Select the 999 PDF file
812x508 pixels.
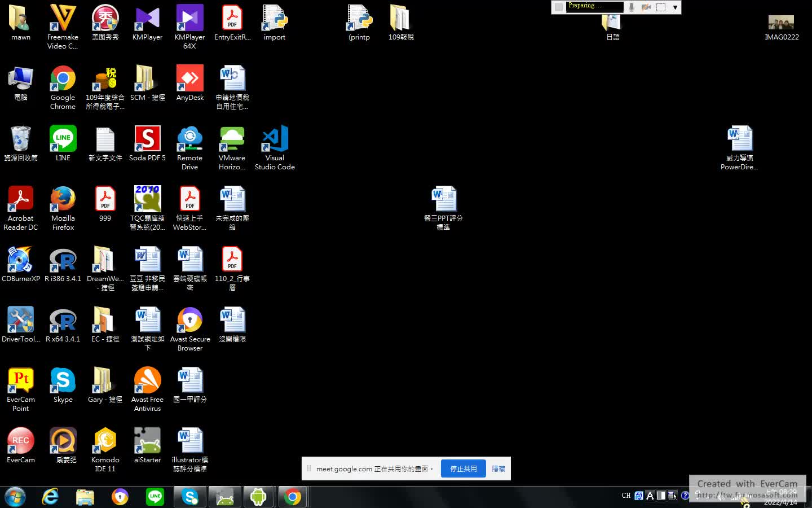(x=105, y=204)
